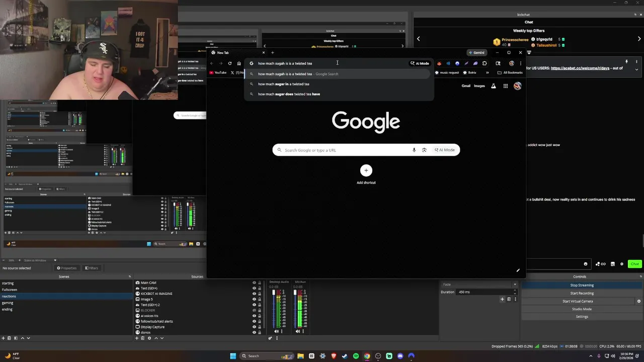Click transition Duration field
The image size is (644, 362).
tap(487, 292)
